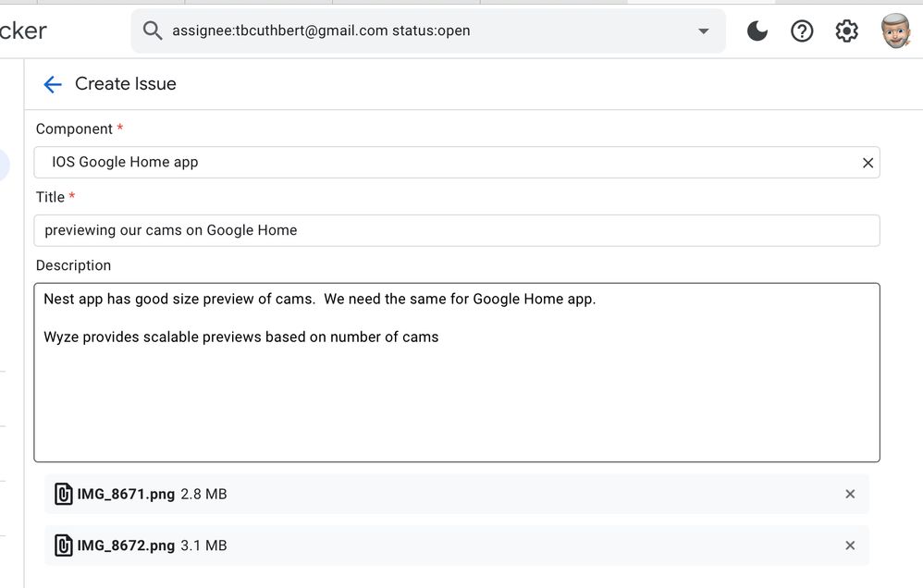Open the user profile avatar

pos(894,31)
